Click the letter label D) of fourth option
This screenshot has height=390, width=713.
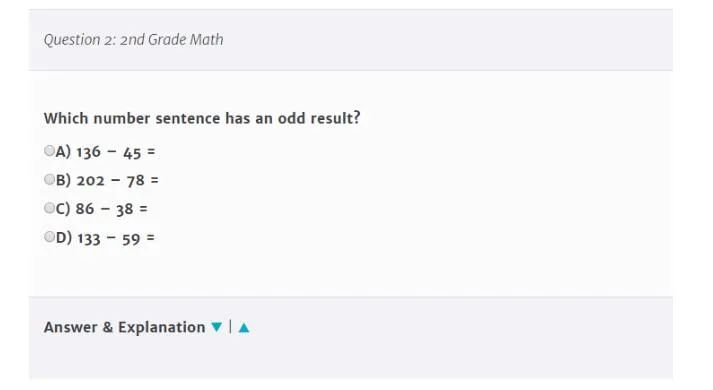(x=64, y=238)
